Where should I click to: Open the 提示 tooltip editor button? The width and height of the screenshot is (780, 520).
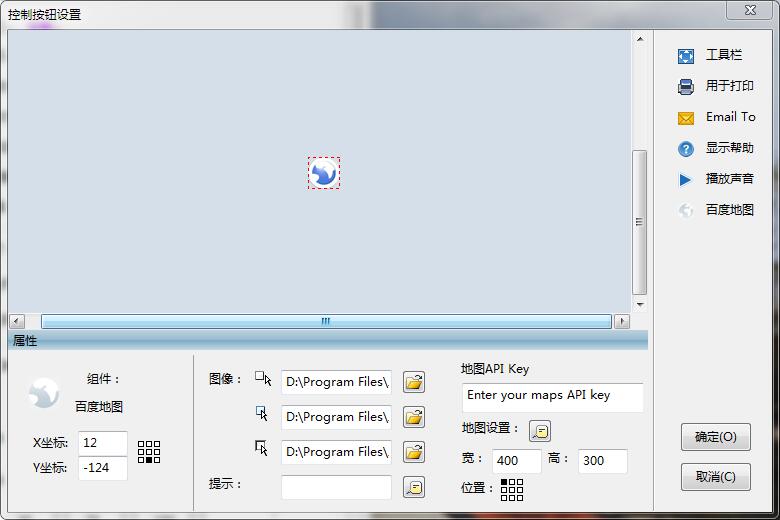[413, 487]
